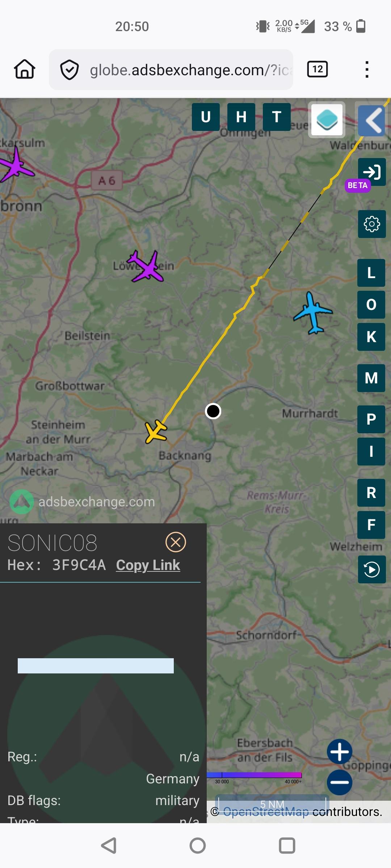391x868 pixels.
Task: Open the BETA login arrow button
Action: point(372,172)
